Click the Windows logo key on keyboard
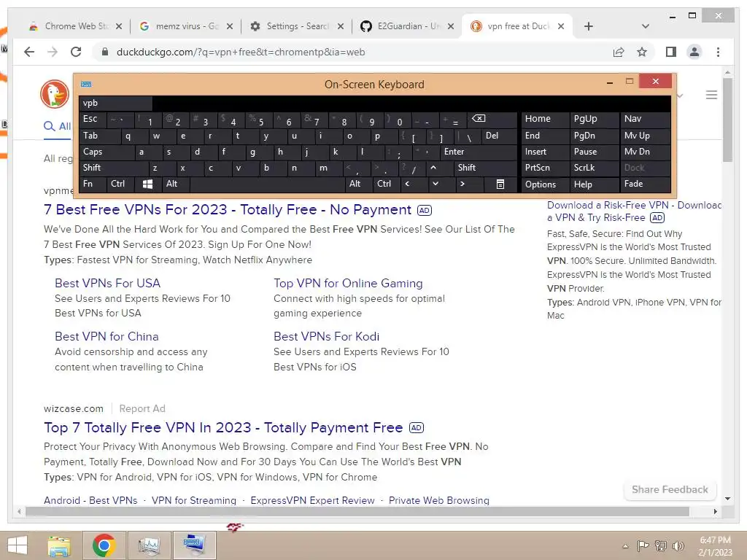This screenshot has height=560, width=747. tap(147, 184)
